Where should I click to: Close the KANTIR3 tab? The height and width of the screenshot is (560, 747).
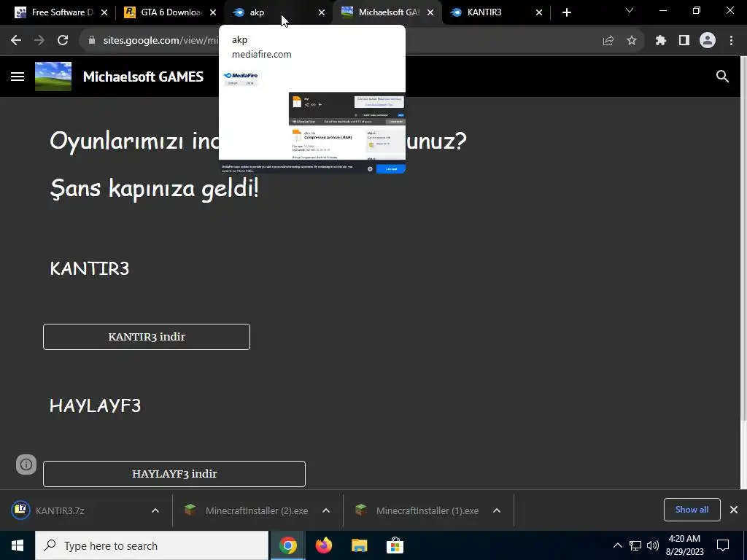(x=539, y=12)
